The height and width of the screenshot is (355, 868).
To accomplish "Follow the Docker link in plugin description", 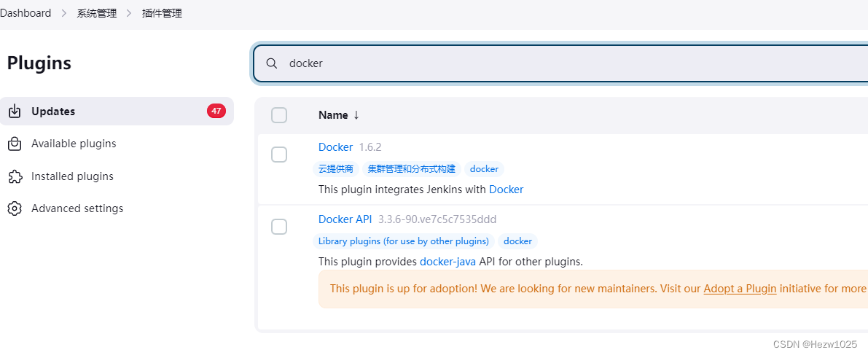I will 506,190.
